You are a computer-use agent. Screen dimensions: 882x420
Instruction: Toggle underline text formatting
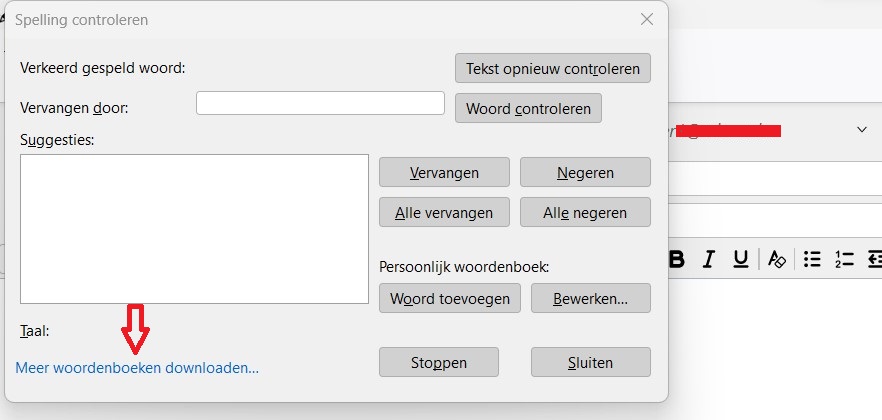pos(741,259)
